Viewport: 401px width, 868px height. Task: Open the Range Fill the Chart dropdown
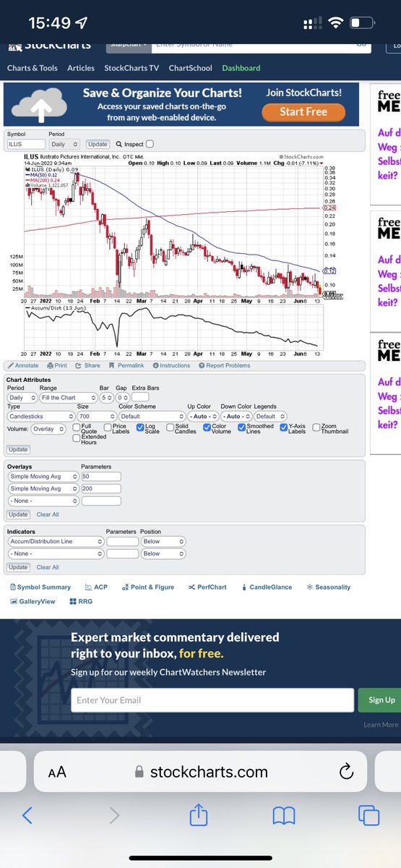click(x=67, y=398)
